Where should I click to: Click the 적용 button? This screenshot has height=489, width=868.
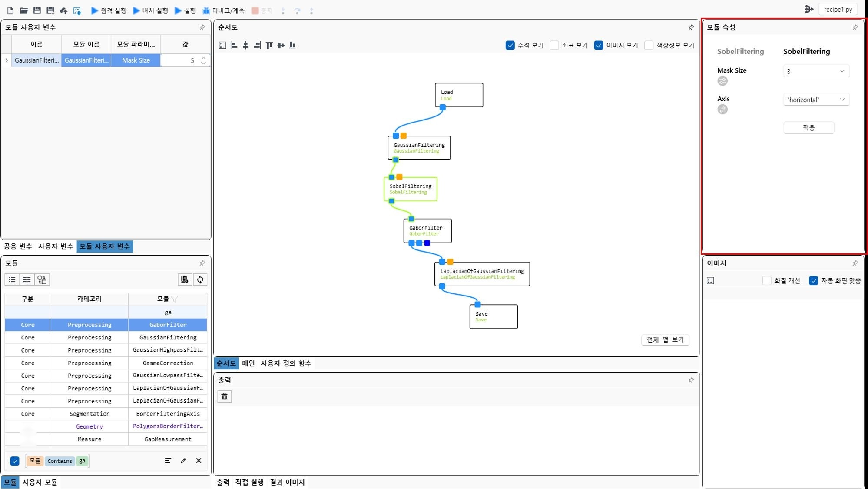tap(808, 127)
